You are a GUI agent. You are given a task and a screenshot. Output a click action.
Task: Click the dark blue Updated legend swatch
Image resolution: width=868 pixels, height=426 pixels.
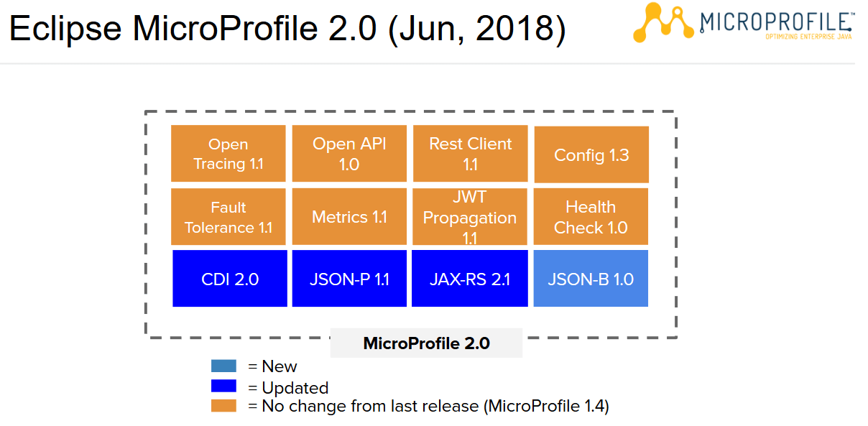pyautogui.click(x=223, y=386)
